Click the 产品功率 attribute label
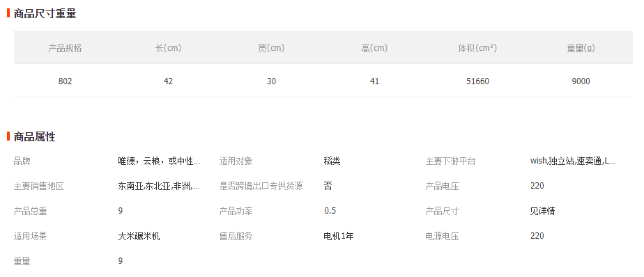The height and width of the screenshot is (277, 644). pos(236,212)
